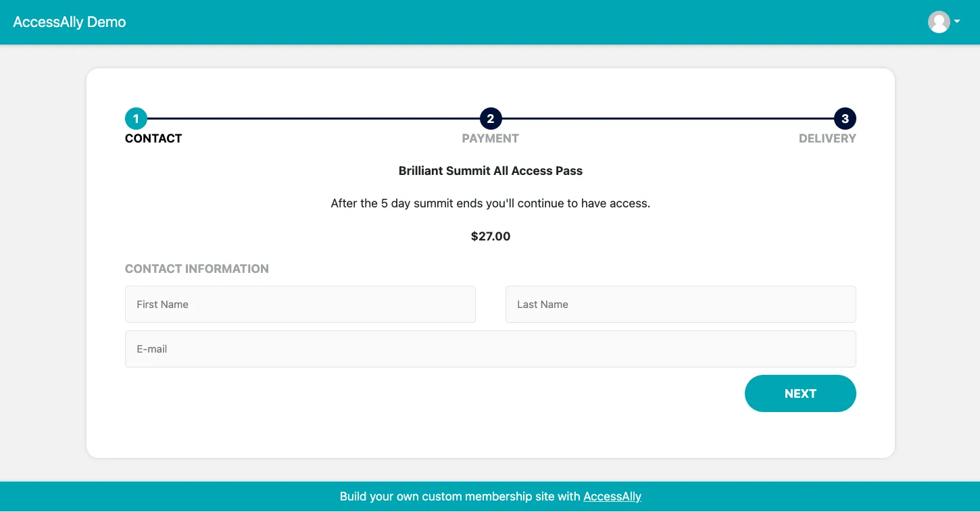Click the Last Name input field
The height and width of the screenshot is (512, 980).
(681, 304)
